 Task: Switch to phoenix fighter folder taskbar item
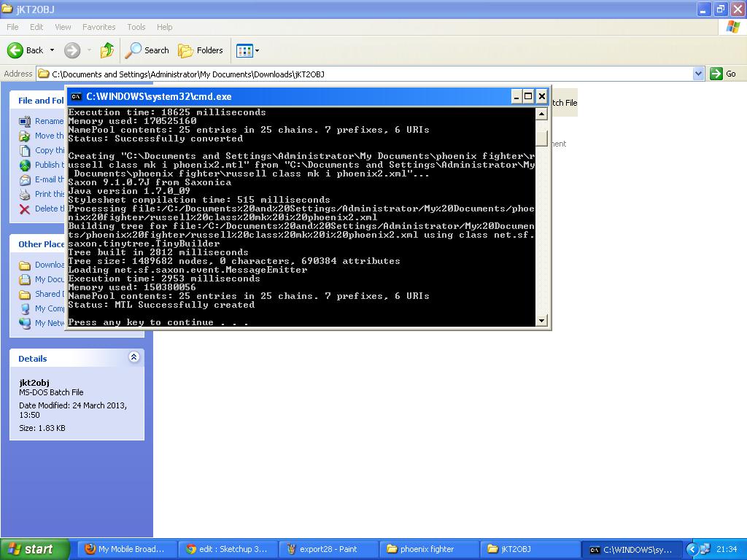[x=429, y=549]
